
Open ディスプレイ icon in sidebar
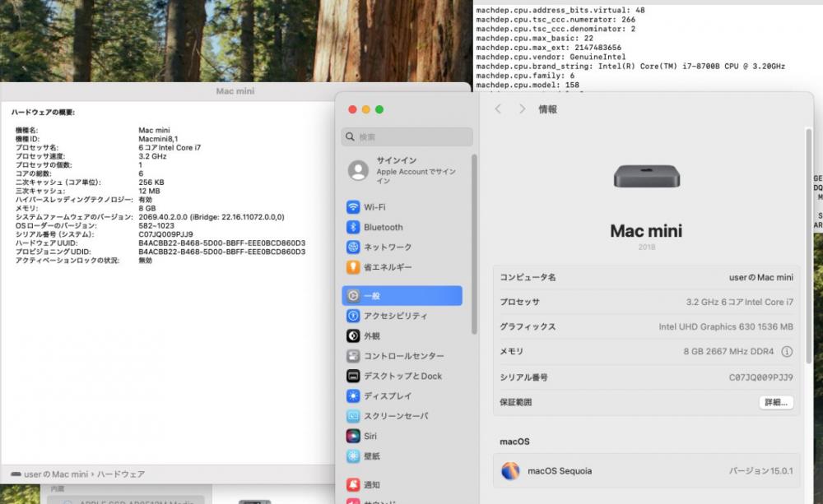click(x=353, y=396)
